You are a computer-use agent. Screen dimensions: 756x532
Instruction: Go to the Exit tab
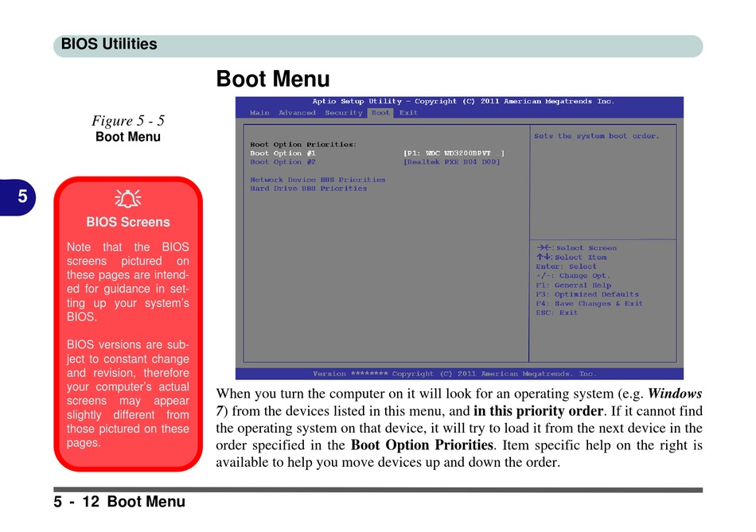[408, 113]
